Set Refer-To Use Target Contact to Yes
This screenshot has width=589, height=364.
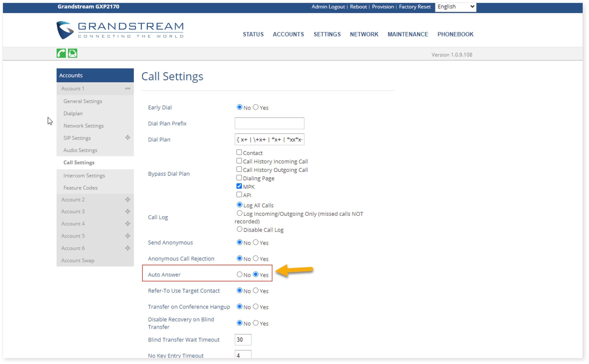255,291
